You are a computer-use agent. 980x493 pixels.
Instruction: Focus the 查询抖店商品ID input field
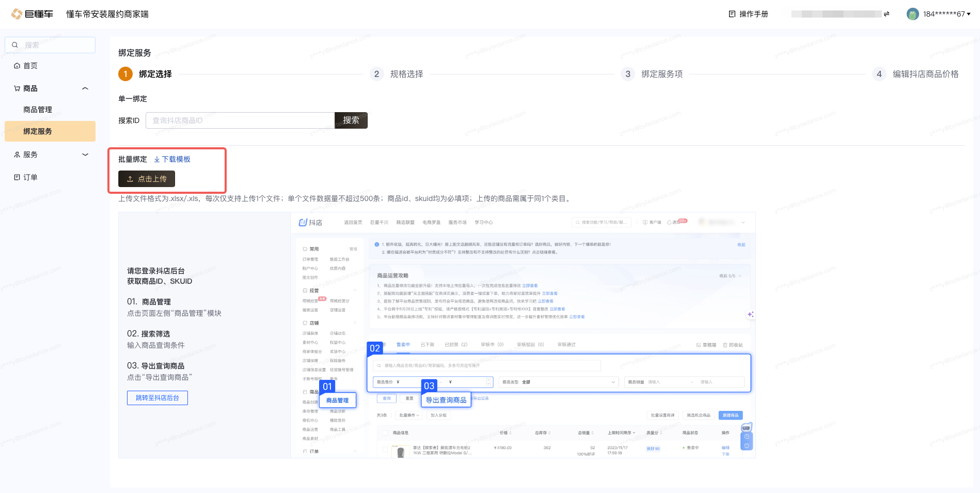point(240,120)
